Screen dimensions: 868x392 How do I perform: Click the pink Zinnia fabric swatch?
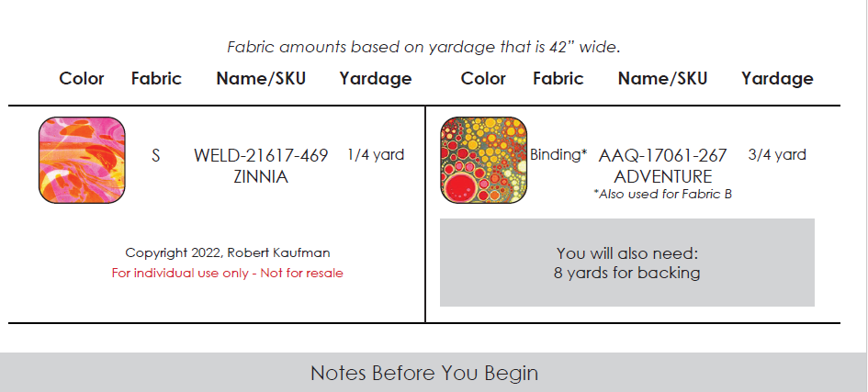(82, 160)
